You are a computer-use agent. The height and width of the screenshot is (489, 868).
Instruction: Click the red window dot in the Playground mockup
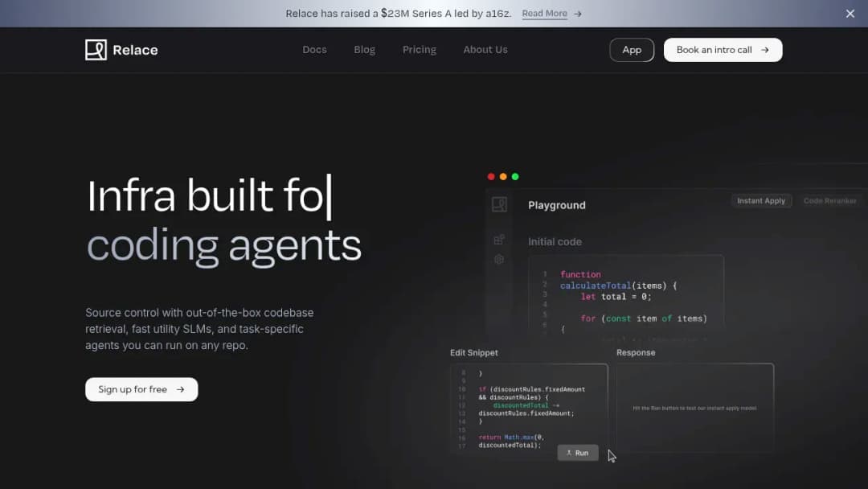coord(491,177)
